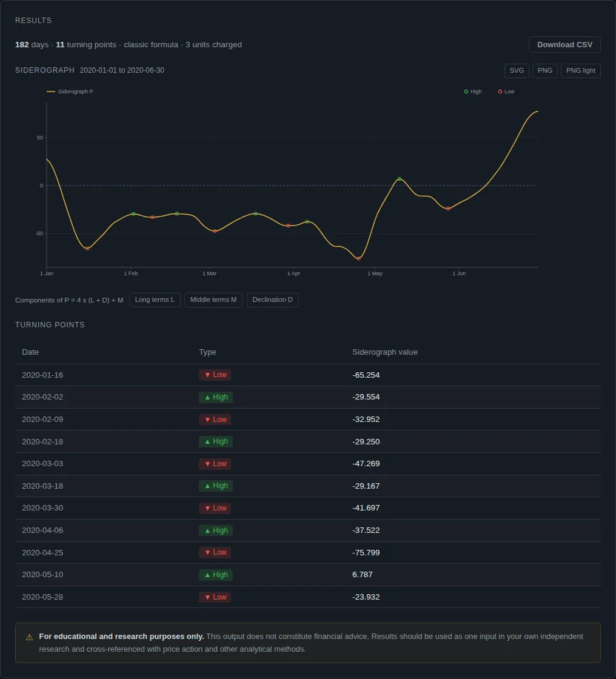Image resolution: width=616 pixels, height=679 pixels.
Task: Click the High badge in the 2020-02-18 row
Action: click(x=216, y=441)
